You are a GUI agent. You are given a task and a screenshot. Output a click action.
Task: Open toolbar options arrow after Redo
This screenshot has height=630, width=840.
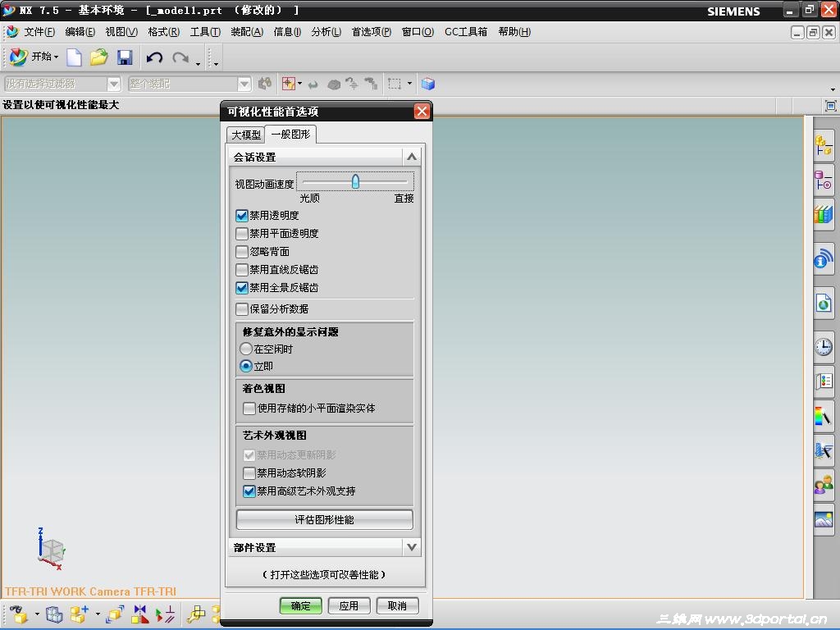[x=198, y=64]
